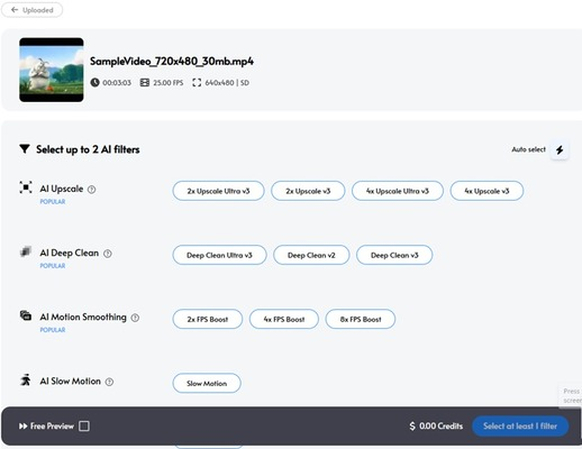
Task: Click the 00:03:03 duration text
Action: tap(117, 82)
